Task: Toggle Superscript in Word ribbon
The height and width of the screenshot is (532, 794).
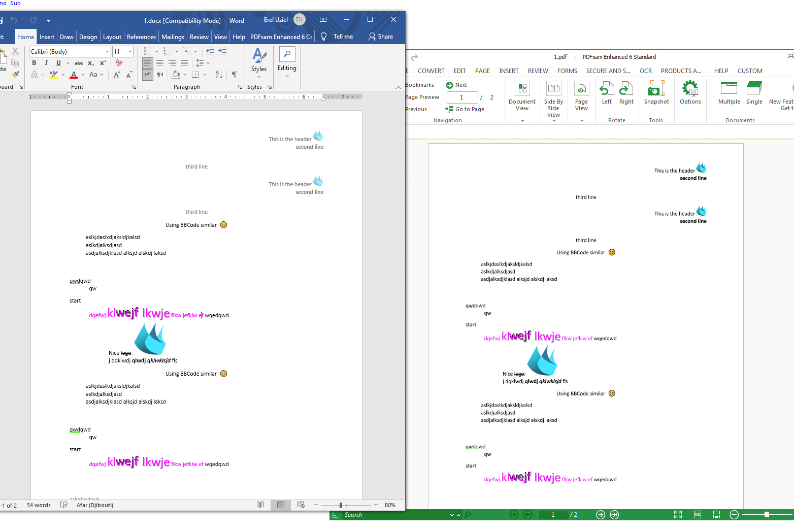Action: (x=103, y=63)
